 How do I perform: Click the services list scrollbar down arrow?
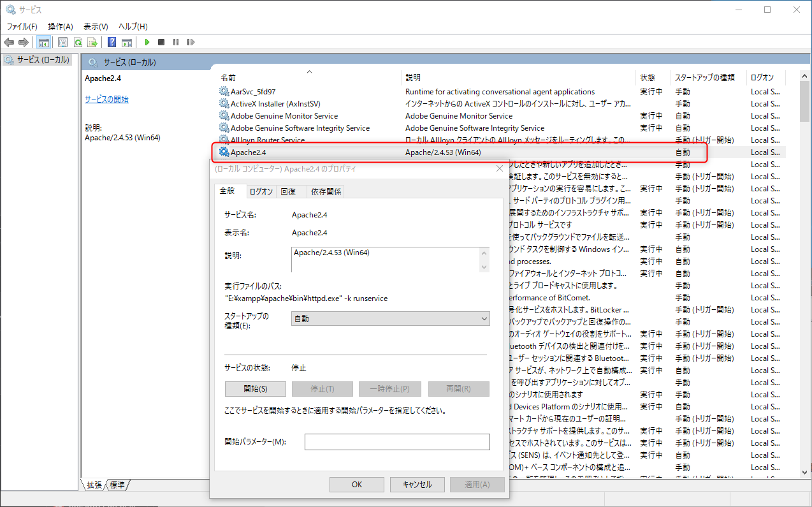[806, 471]
